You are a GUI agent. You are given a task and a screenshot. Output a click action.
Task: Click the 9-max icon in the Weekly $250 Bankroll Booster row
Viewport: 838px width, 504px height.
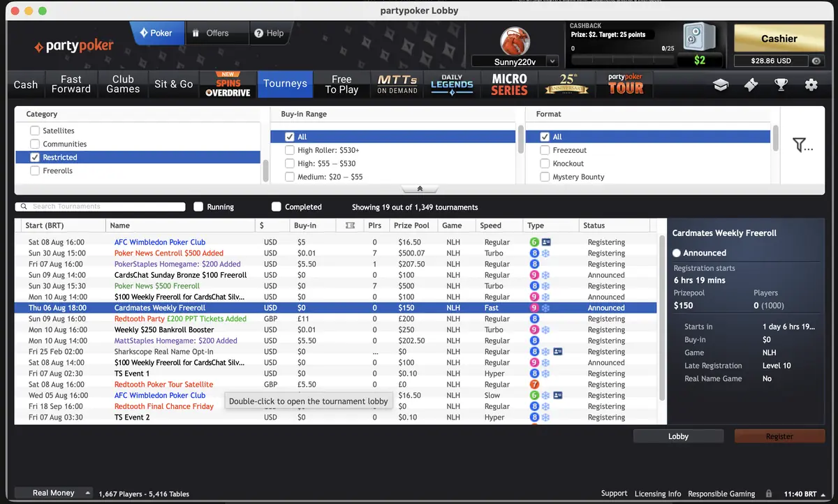click(534, 329)
